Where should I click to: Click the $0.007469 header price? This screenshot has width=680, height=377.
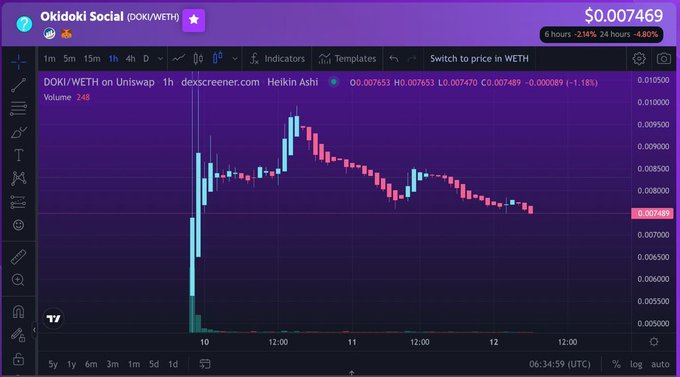623,16
